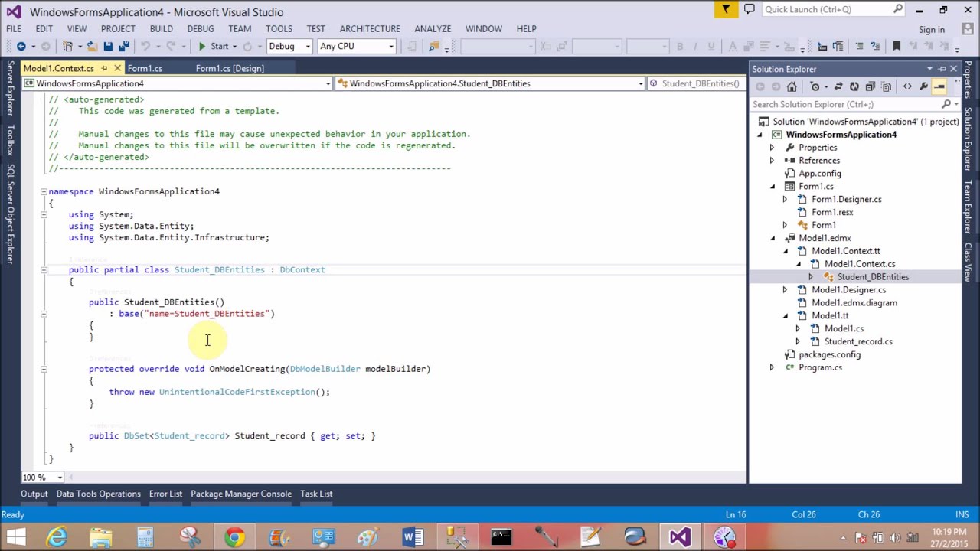
Task: Open the Student_DBEntities type navigation dropdown
Action: coord(490,83)
